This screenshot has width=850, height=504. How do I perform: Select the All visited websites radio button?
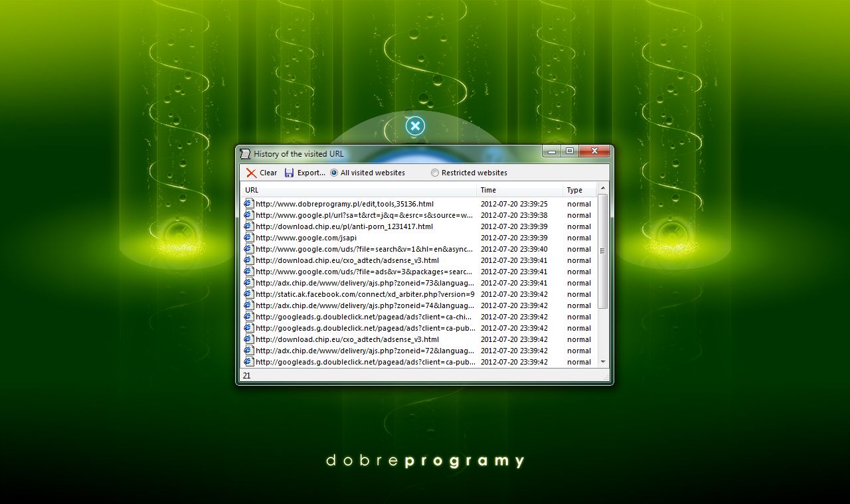pos(334,173)
